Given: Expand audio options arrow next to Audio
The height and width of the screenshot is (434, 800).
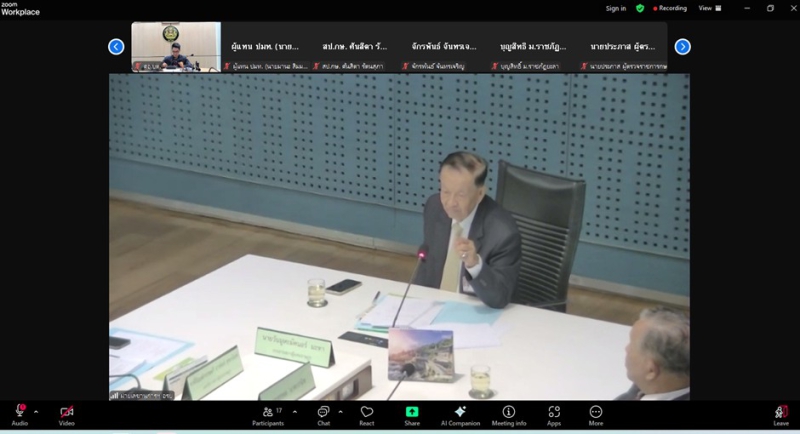Looking at the screenshot, I should [36, 411].
